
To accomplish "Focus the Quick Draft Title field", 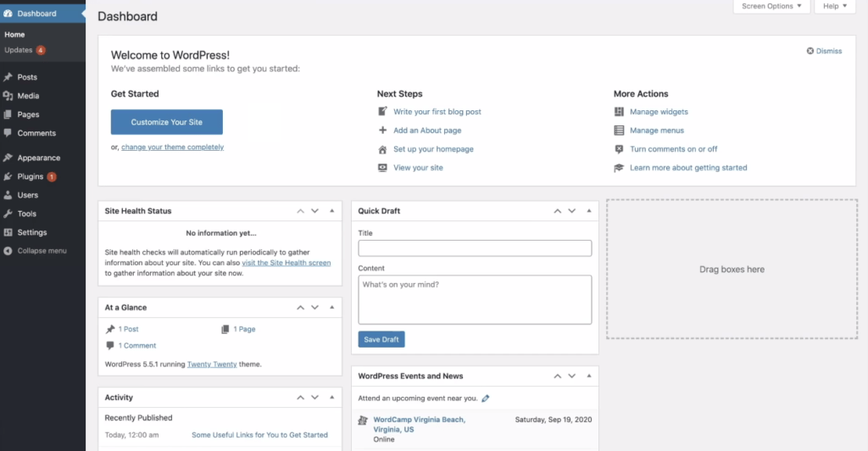I will [475, 248].
